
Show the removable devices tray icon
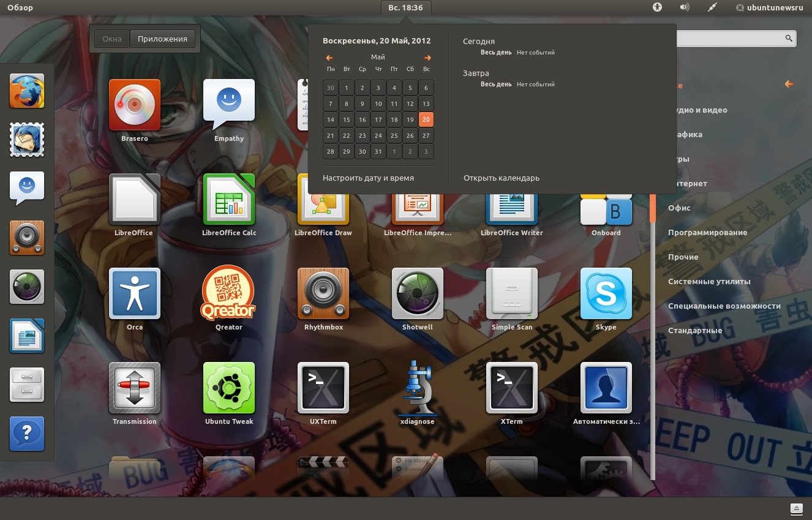point(796,508)
